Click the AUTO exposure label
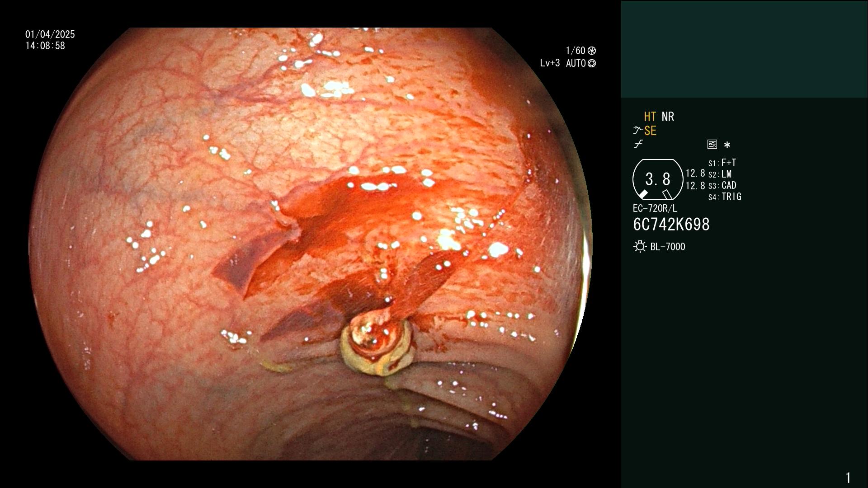 (x=576, y=63)
